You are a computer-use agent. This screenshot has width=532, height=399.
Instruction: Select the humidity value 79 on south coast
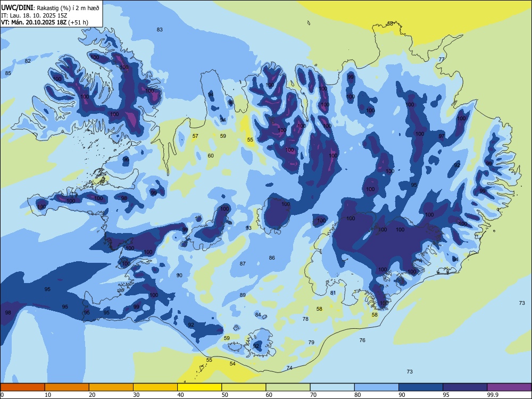(311, 342)
